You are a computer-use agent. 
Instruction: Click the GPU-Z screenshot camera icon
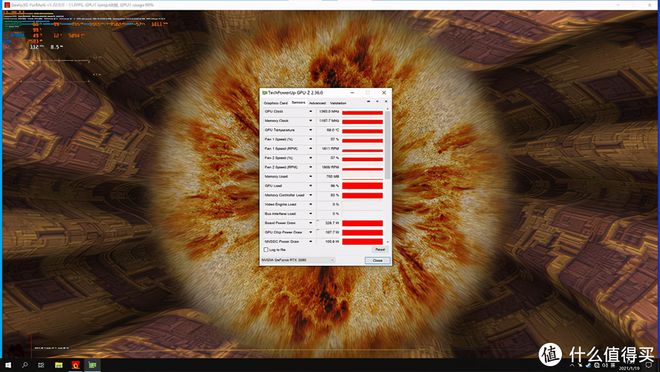tap(368, 102)
